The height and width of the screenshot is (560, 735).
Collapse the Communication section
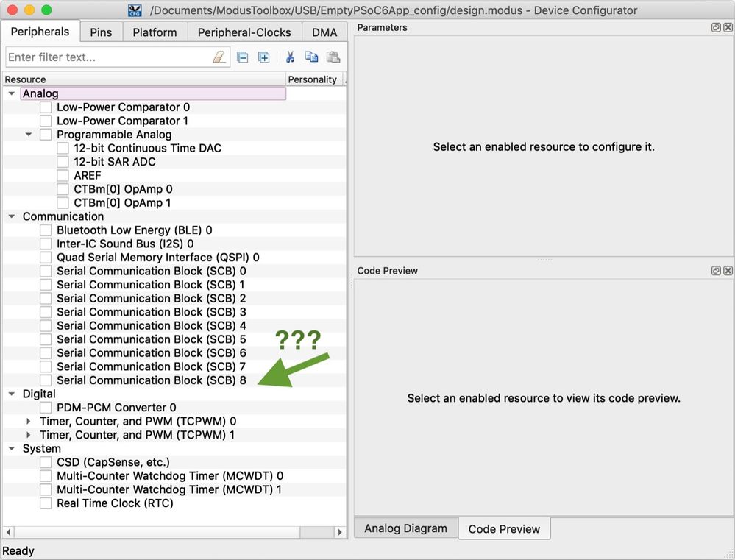click(11, 216)
